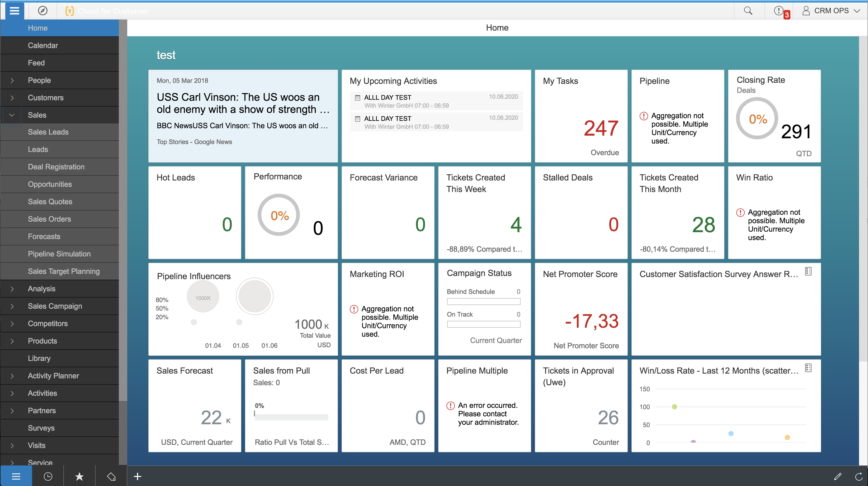The width and height of the screenshot is (868, 486).
Task: Open the search magnifier icon
Action: [748, 11]
